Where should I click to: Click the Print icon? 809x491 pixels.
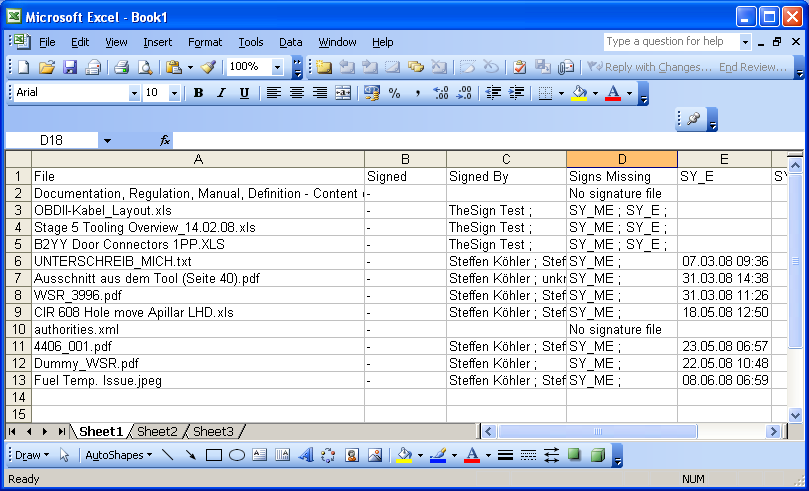tap(121, 67)
